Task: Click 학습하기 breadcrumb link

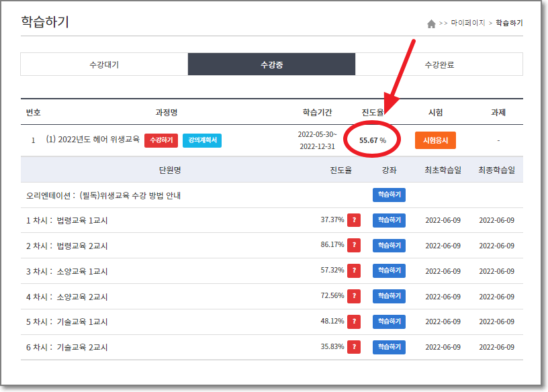Action: point(509,23)
